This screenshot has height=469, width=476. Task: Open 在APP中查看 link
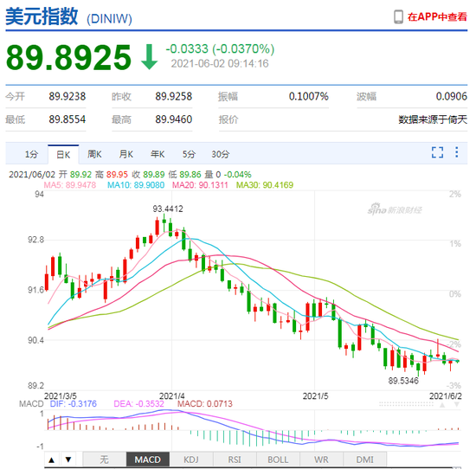pyautogui.click(x=437, y=16)
